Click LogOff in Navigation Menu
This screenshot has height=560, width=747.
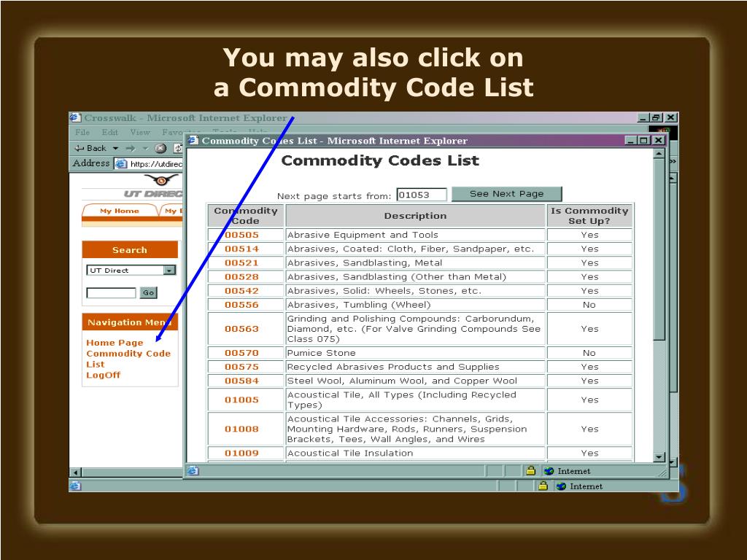pyautogui.click(x=104, y=376)
